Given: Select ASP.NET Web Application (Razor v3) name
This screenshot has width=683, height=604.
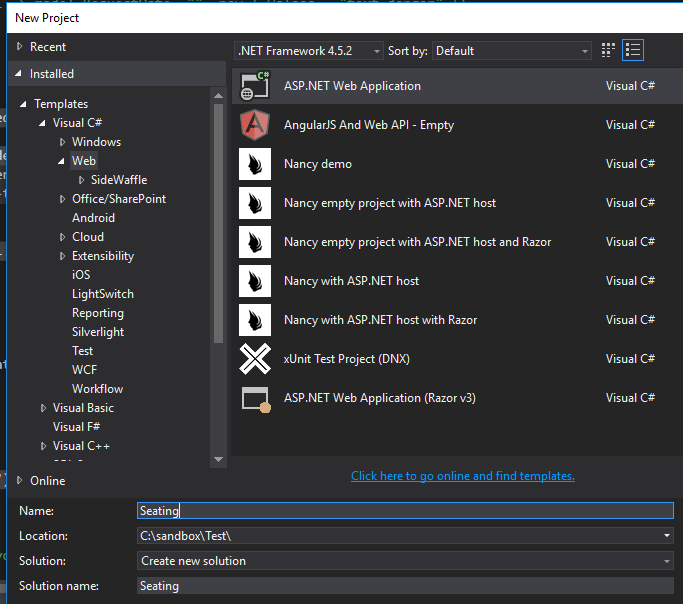Looking at the screenshot, I should (x=380, y=398).
